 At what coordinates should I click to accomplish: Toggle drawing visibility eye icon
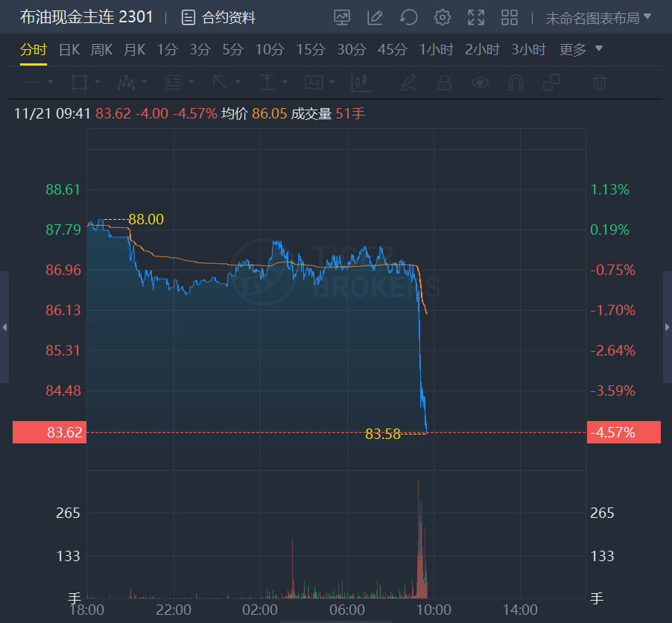pos(480,82)
